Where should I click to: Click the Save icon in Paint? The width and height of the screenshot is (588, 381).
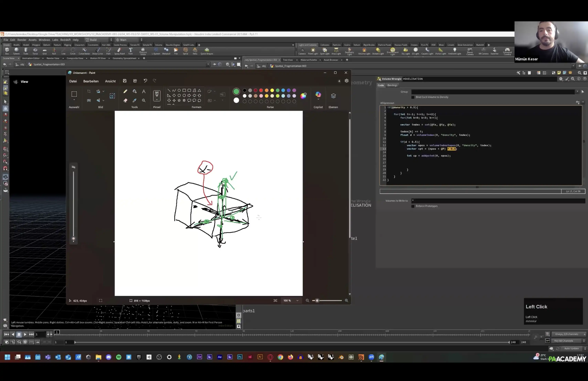point(125,81)
